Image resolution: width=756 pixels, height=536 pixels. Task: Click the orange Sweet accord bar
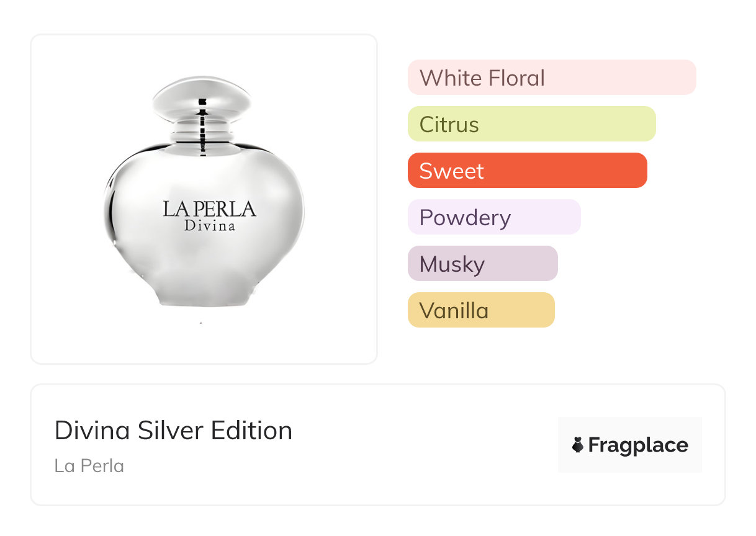coord(527,171)
